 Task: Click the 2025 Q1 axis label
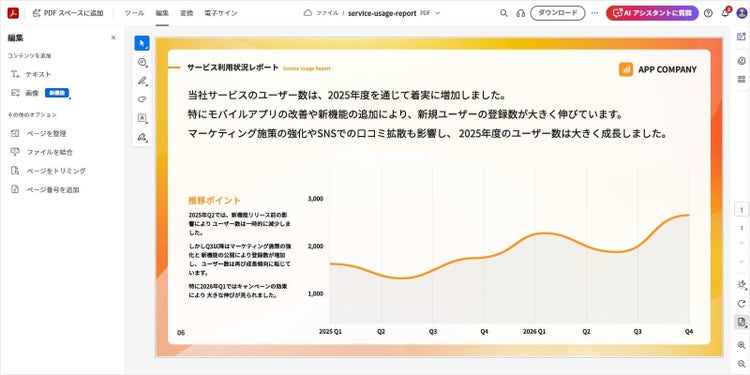[x=331, y=331]
